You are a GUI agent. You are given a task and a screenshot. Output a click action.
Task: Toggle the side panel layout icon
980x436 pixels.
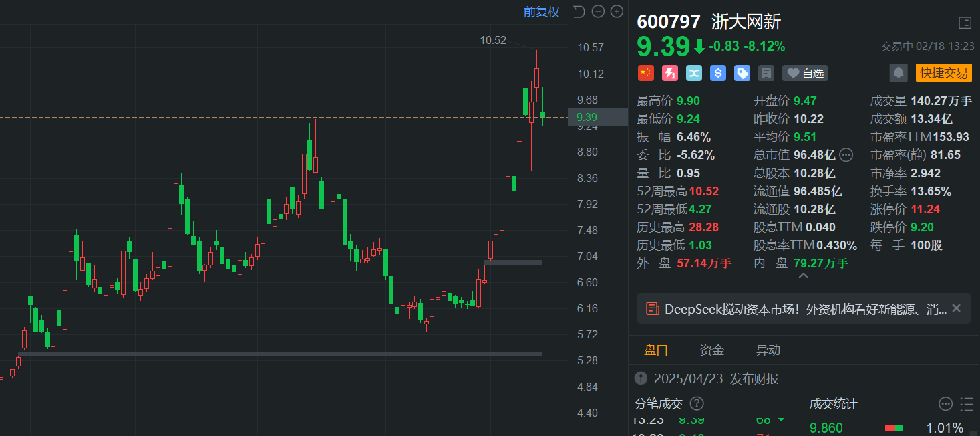coord(965,23)
